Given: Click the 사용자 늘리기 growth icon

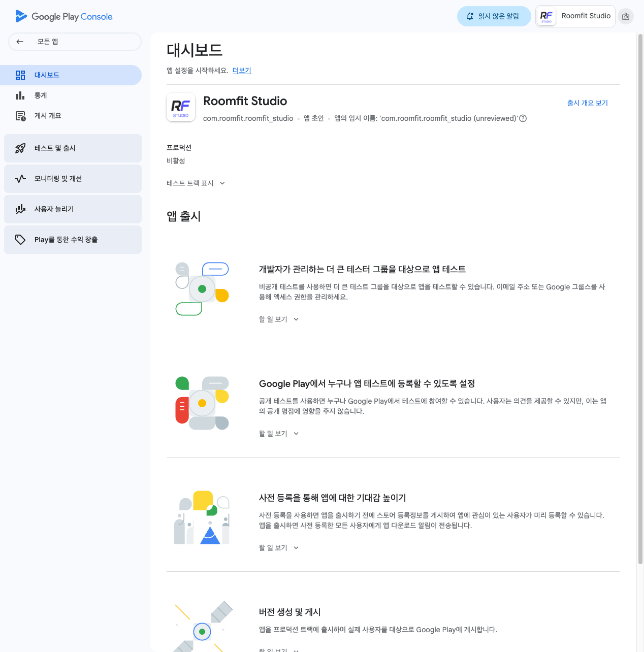Looking at the screenshot, I should coord(20,209).
